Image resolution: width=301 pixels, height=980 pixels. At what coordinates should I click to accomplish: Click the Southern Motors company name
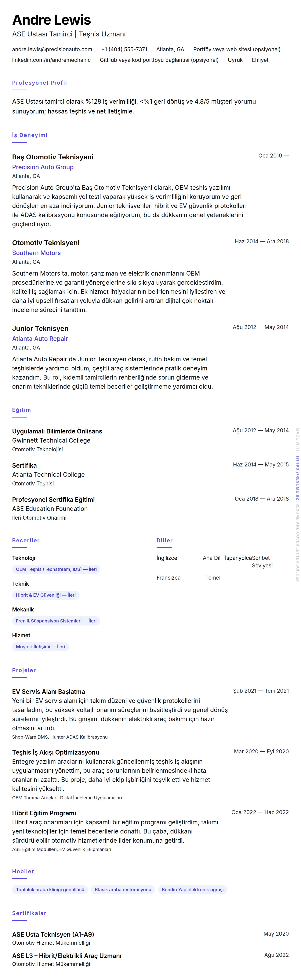36,253
